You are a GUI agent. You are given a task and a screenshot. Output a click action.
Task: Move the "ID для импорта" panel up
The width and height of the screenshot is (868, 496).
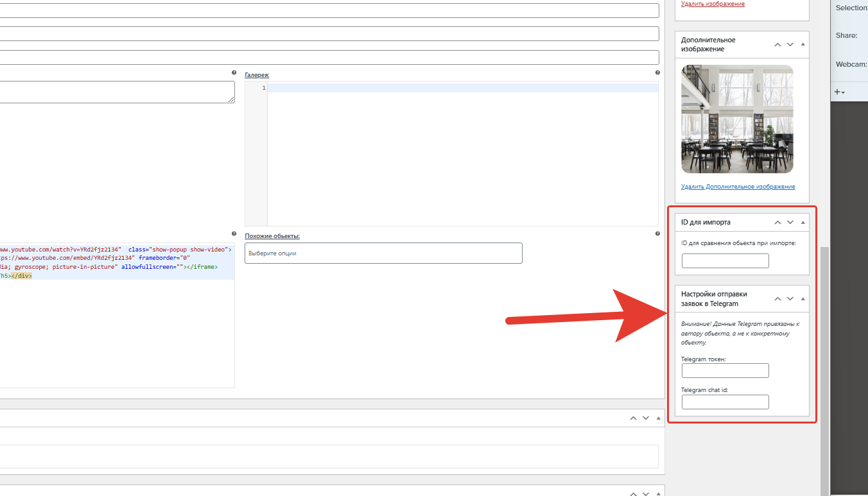[777, 222]
